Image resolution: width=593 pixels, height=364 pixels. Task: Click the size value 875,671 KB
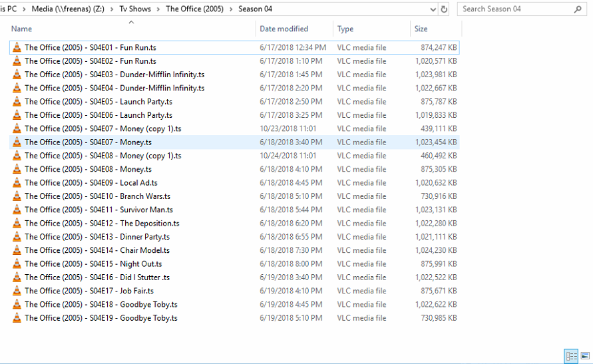tap(439, 291)
